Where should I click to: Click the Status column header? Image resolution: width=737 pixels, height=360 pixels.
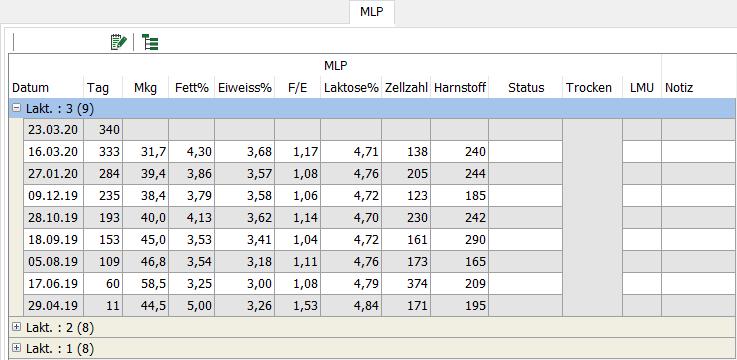(x=526, y=88)
